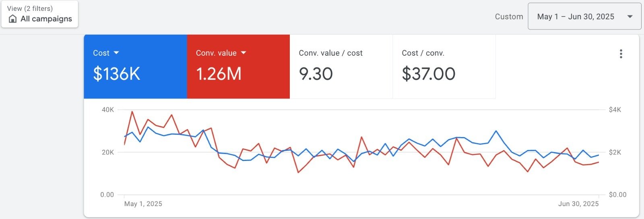The image size is (644, 219).
Task: Click the Custom date range label
Action: point(509,17)
